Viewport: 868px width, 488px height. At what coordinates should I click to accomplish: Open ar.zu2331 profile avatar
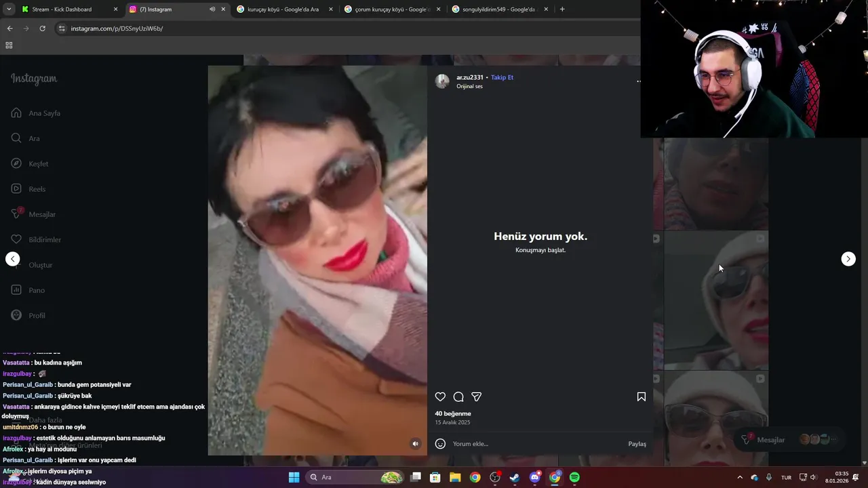click(442, 81)
